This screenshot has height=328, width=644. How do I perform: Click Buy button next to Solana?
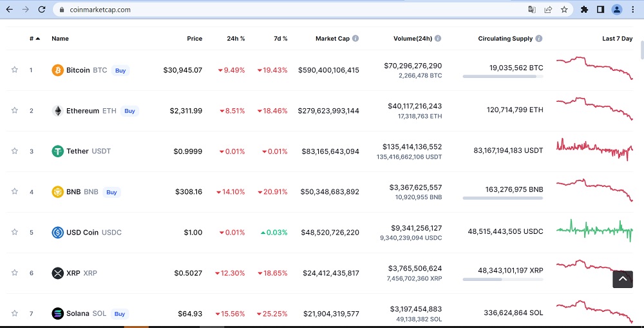[x=120, y=314]
